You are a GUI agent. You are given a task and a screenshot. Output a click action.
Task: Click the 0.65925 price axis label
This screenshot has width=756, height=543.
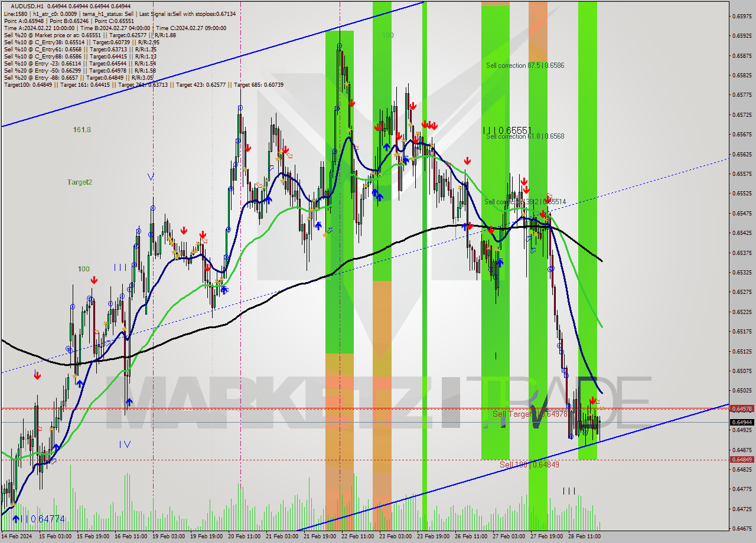(x=742, y=35)
